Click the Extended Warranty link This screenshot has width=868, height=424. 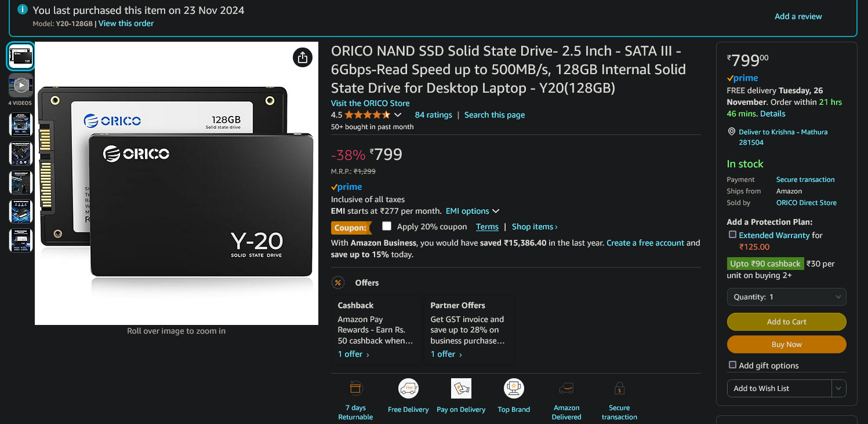pyautogui.click(x=774, y=235)
